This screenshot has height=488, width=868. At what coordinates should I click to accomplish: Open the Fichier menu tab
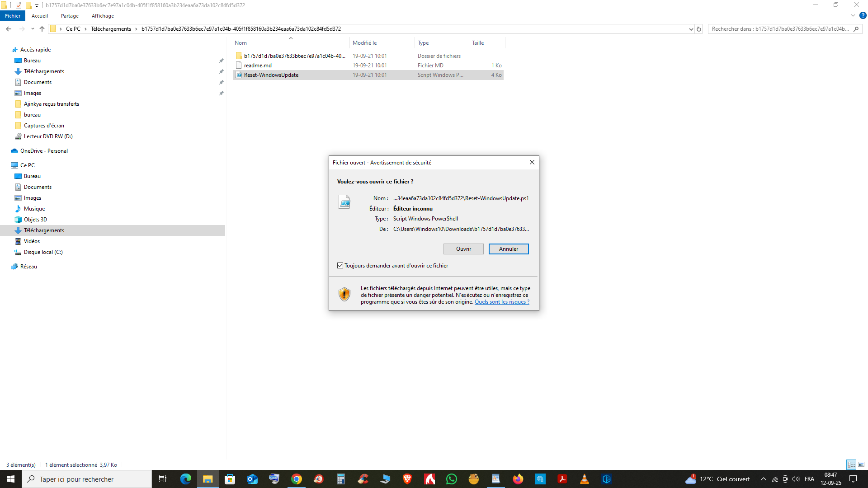[13, 16]
